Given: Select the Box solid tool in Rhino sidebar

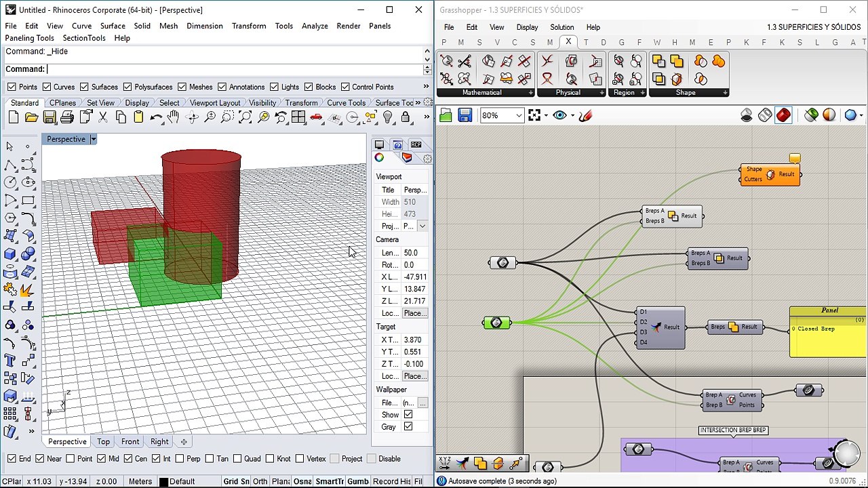Looking at the screenshot, I should 10,255.
